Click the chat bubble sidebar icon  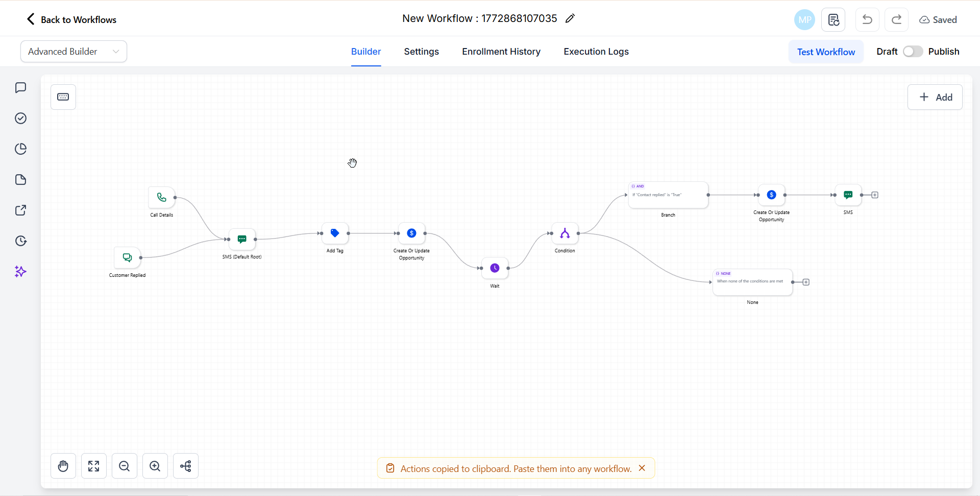20,87
